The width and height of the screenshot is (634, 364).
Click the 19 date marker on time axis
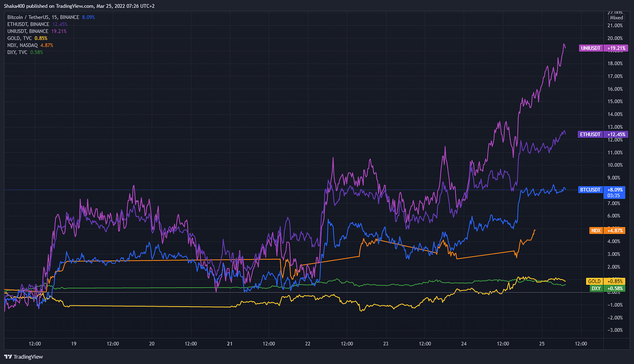click(x=74, y=343)
